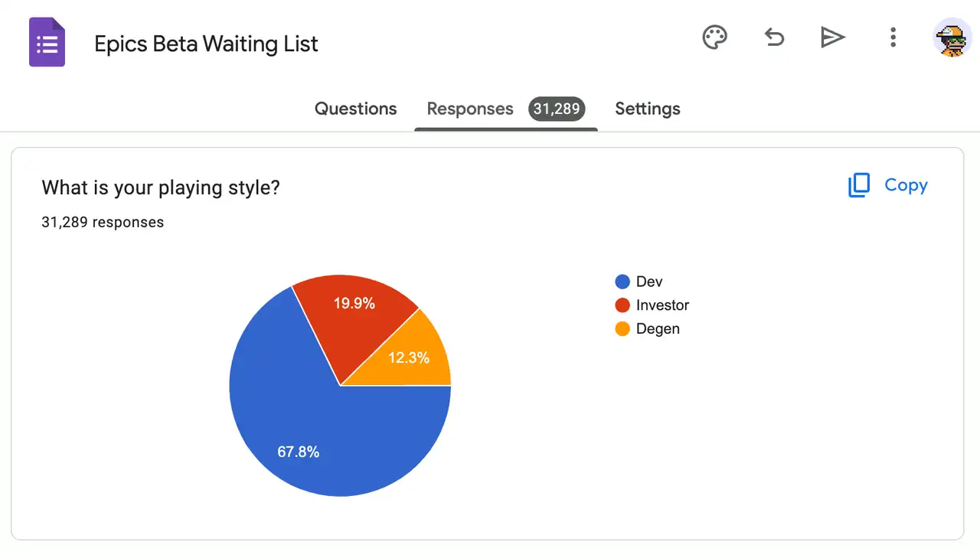The image size is (980, 551).
Task: Click the Undo icon
Action: pyautogui.click(x=774, y=37)
